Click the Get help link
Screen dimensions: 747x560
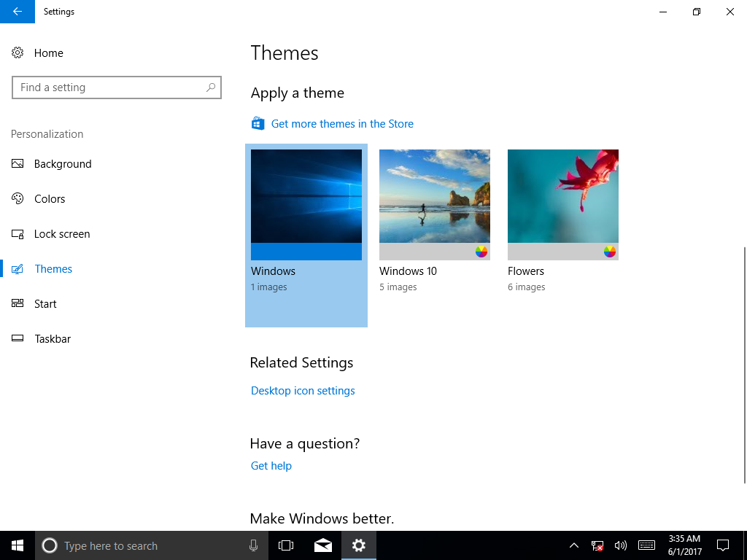[271, 466]
